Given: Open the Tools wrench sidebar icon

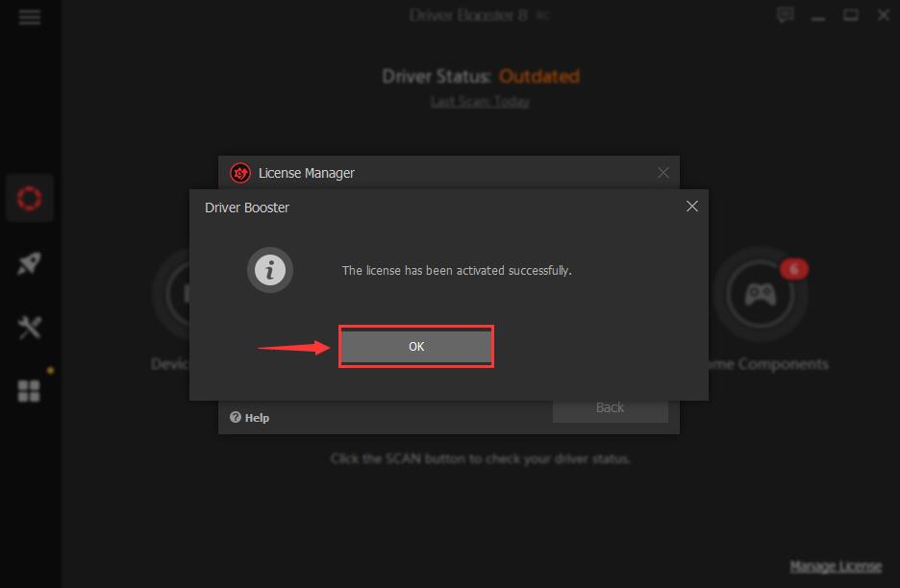Looking at the screenshot, I should click(x=29, y=328).
